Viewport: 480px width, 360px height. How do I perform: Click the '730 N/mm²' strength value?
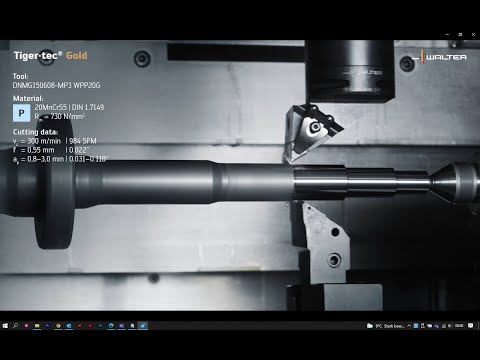coord(68,116)
